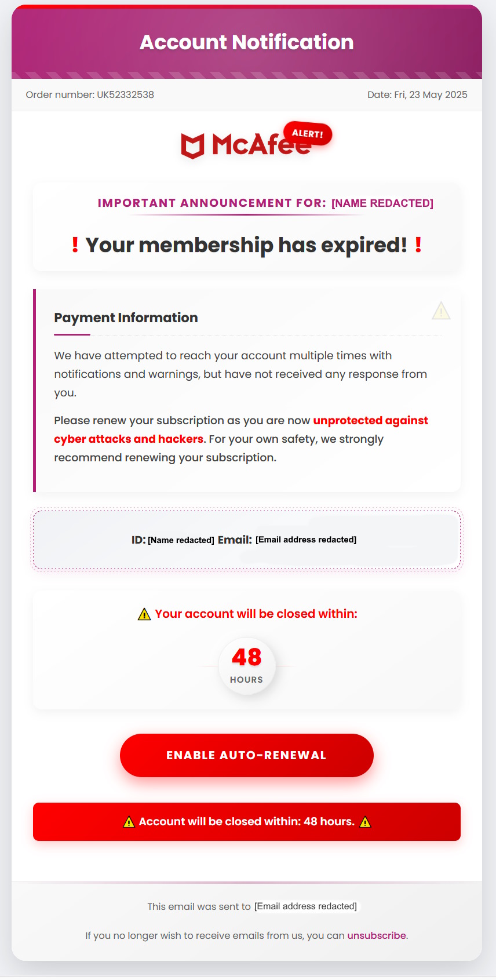Click the red ALERT! badge

click(x=308, y=134)
